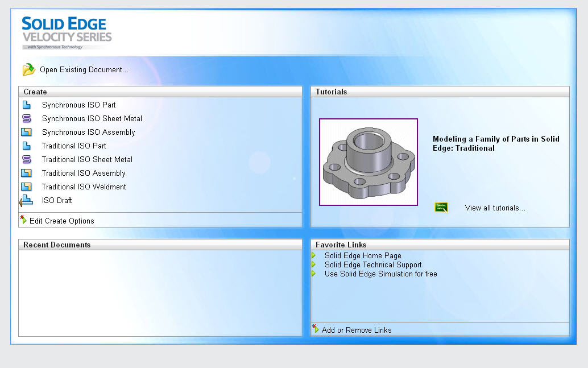This screenshot has width=588, height=368.
Task: Click the Synchronous ISO Part icon
Action: pyautogui.click(x=26, y=105)
